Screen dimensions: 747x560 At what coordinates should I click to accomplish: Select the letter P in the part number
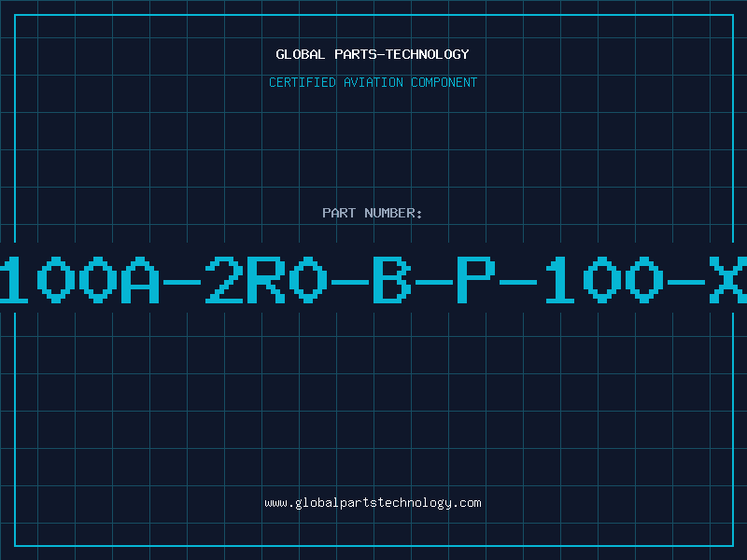[476, 280]
